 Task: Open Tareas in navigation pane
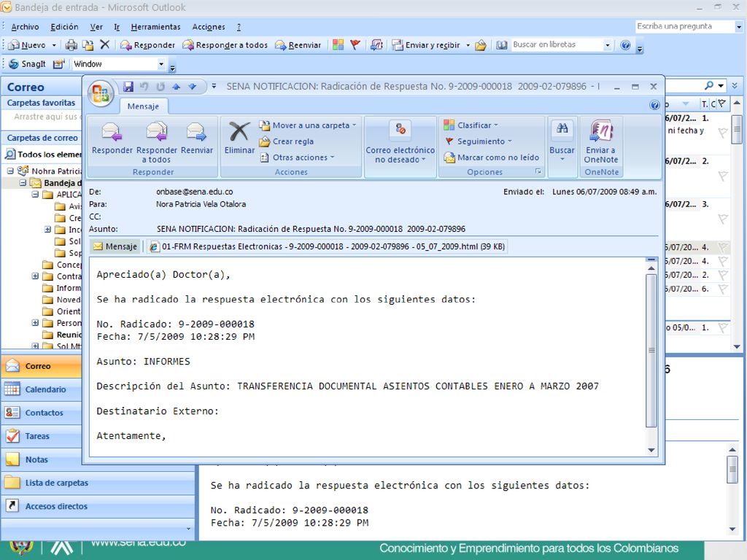(x=42, y=436)
